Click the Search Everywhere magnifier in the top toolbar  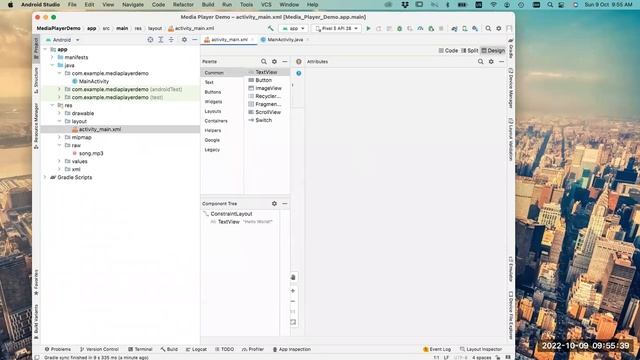click(x=488, y=29)
